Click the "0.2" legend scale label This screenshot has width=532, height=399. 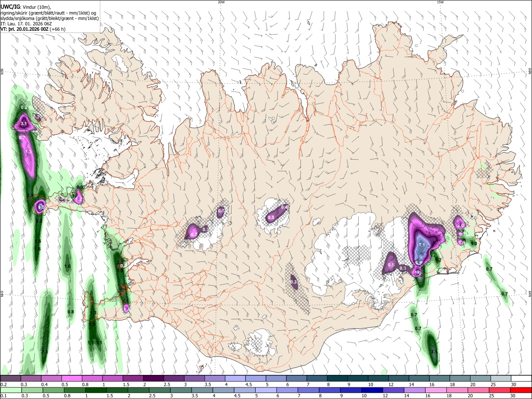4,385
